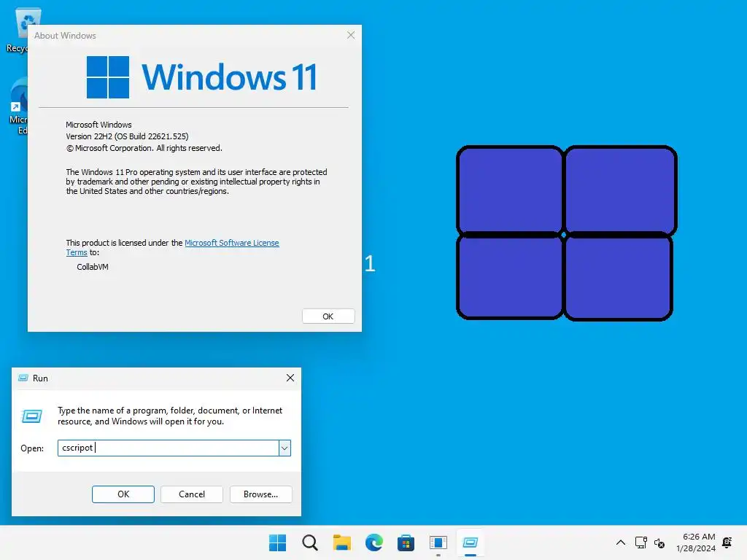This screenshot has width=747, height=560.
Task: Open Microsoft Store from the taskbar
Action: click(x=406, y=542)
